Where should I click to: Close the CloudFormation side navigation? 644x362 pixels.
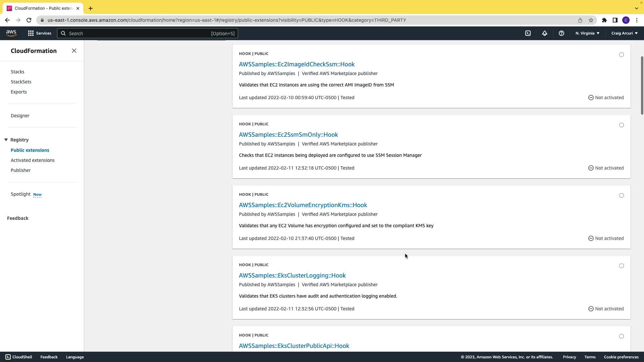74,51
